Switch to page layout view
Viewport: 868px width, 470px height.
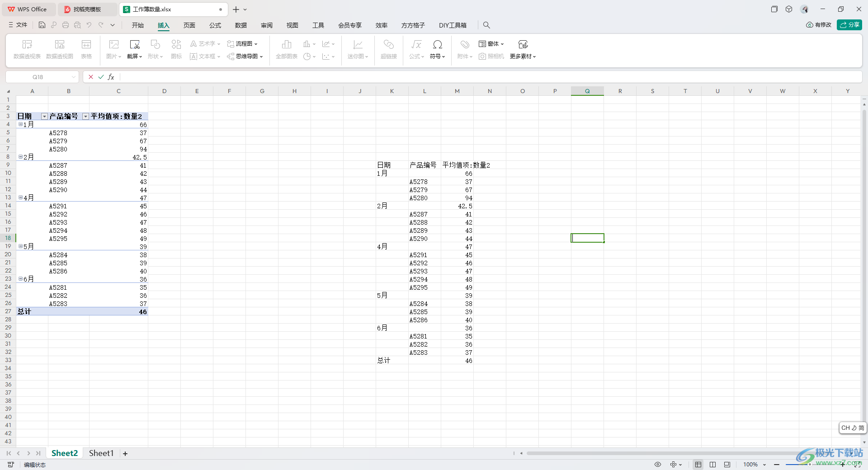[x=727, y=465]
